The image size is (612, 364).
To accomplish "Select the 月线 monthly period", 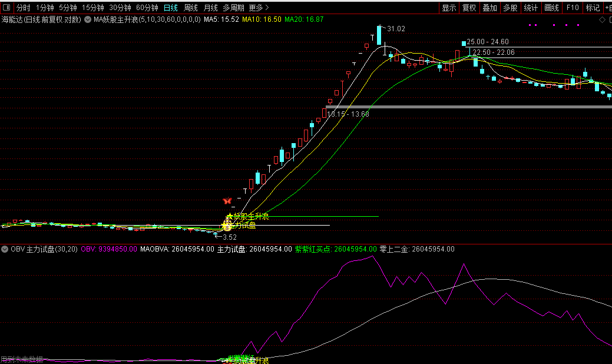I will pos(211,8).
